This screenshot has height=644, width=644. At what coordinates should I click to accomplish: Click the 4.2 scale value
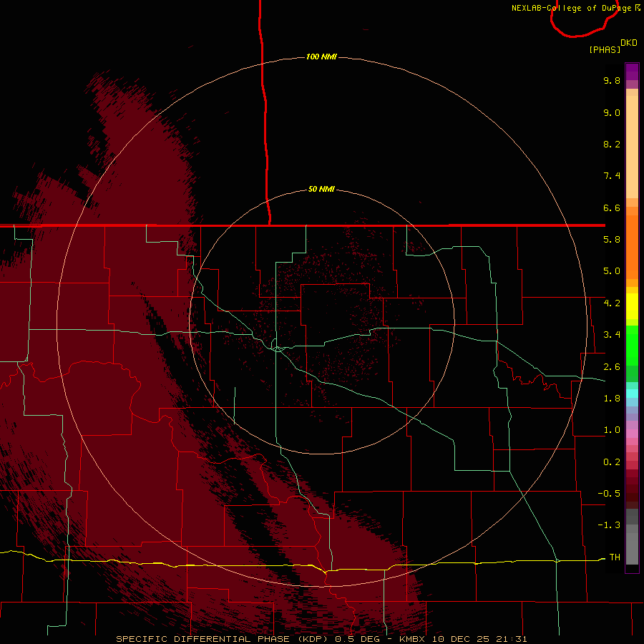coord(612,303)
